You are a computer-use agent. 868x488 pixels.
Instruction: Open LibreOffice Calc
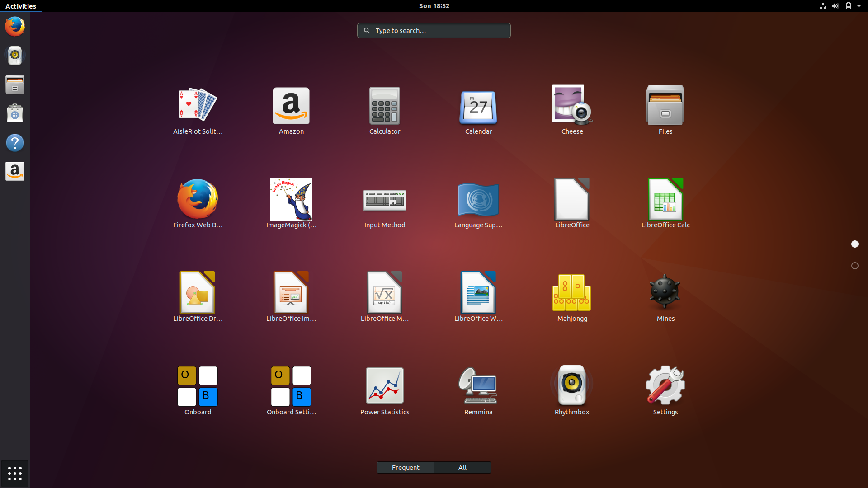pos(665,199)
